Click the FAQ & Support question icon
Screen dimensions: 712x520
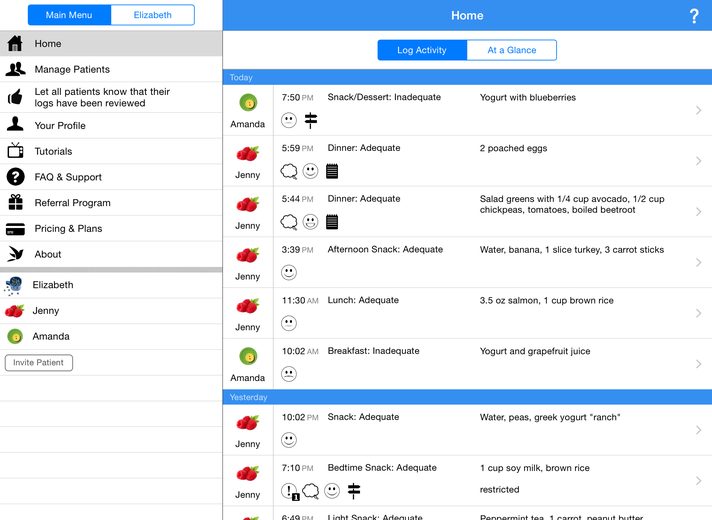pyautogui.click(x=15, y=177)
